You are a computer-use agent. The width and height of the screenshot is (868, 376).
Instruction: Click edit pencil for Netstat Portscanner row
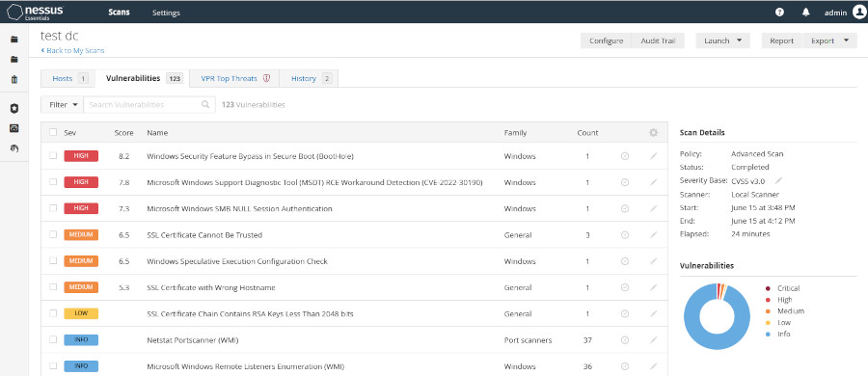654,340
